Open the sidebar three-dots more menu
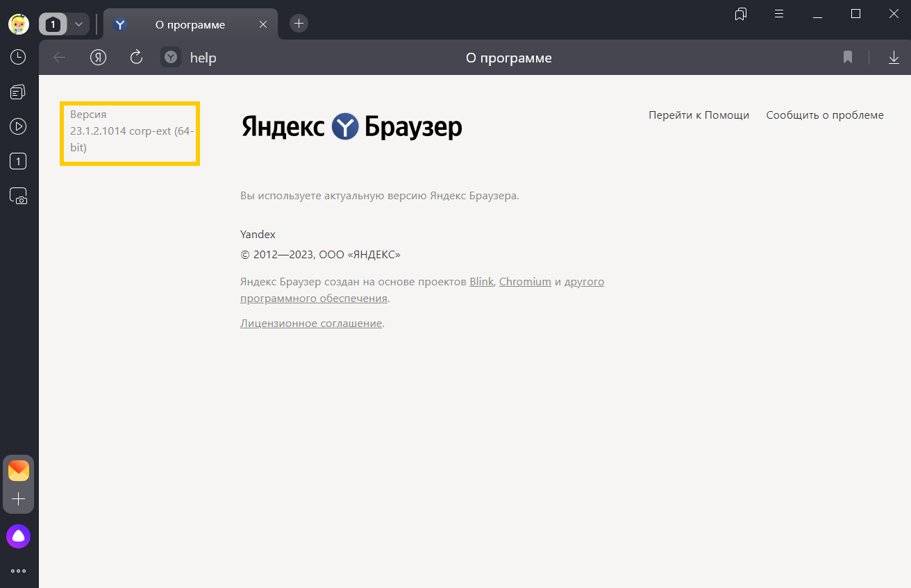Image resolution: width=911 pixels, height=588 pixels. 19,571
